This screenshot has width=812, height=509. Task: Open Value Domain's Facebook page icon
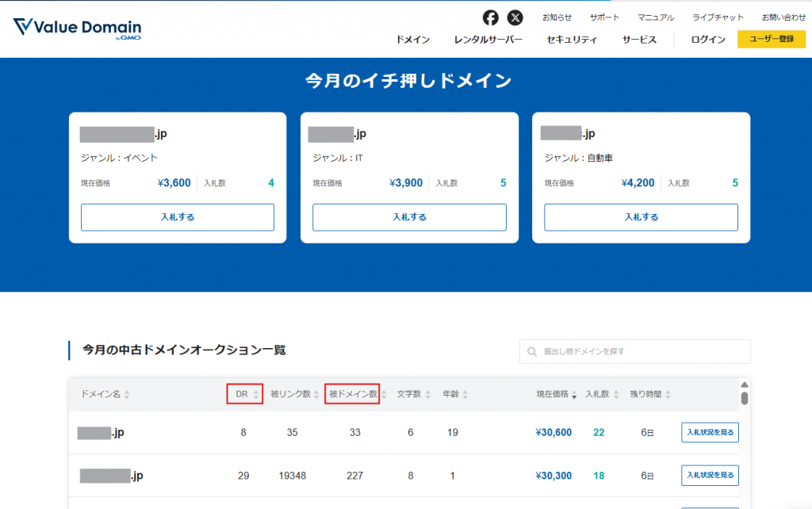(490, 17)
